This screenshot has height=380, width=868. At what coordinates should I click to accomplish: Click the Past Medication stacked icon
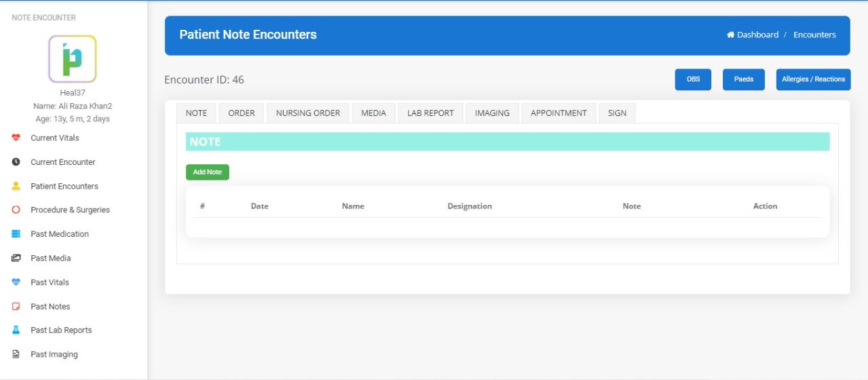16,234
